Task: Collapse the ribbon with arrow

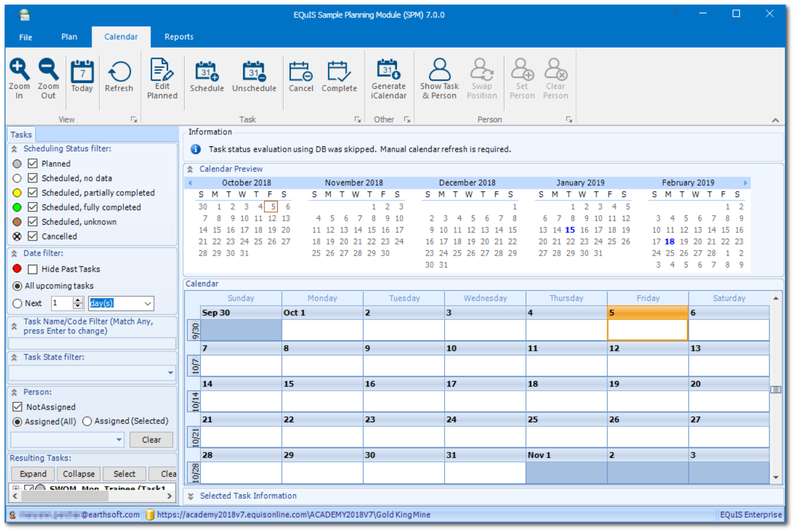Action: 775,120
